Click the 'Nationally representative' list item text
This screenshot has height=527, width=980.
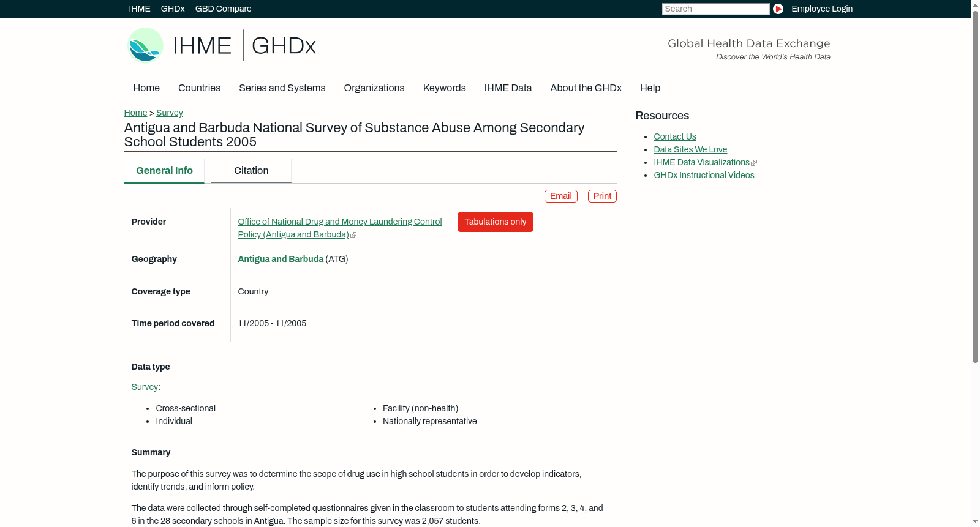[429, 421]
